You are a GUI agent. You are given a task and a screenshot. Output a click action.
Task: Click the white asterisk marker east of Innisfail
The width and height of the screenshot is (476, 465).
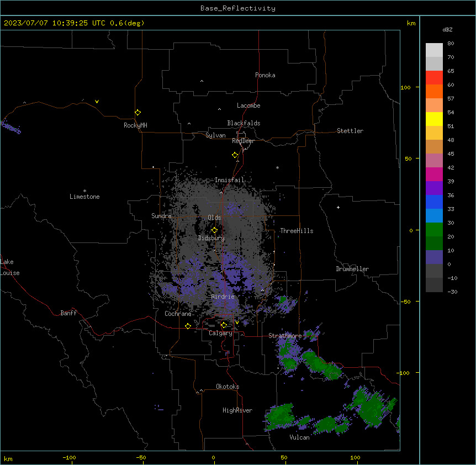[277, 167]
